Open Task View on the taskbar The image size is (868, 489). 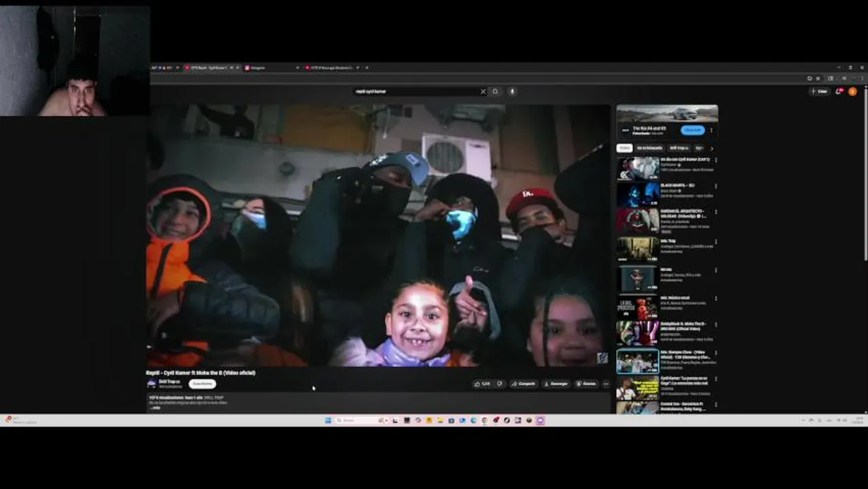click(396, 420)
